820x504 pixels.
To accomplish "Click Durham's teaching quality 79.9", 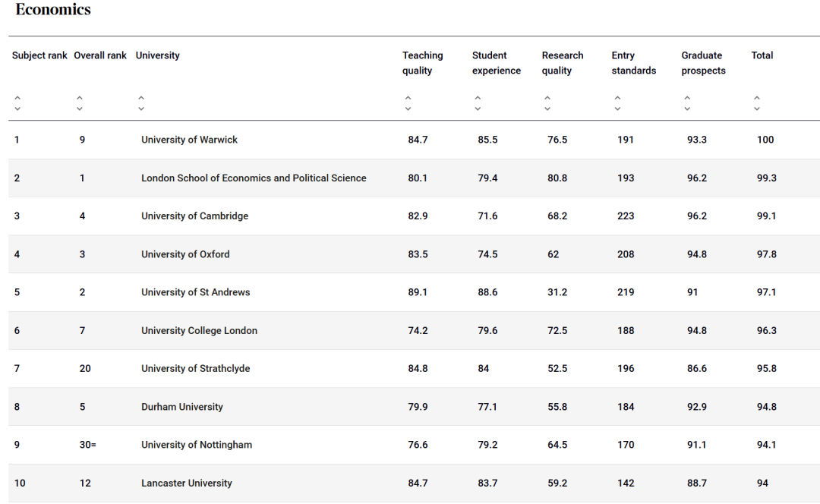I will click(x=418, y=407).
